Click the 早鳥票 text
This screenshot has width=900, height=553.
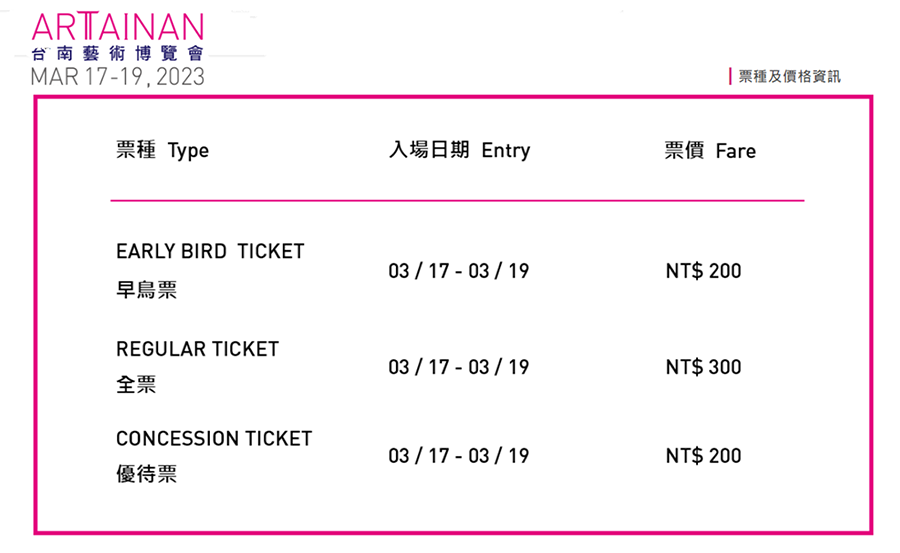146,289
